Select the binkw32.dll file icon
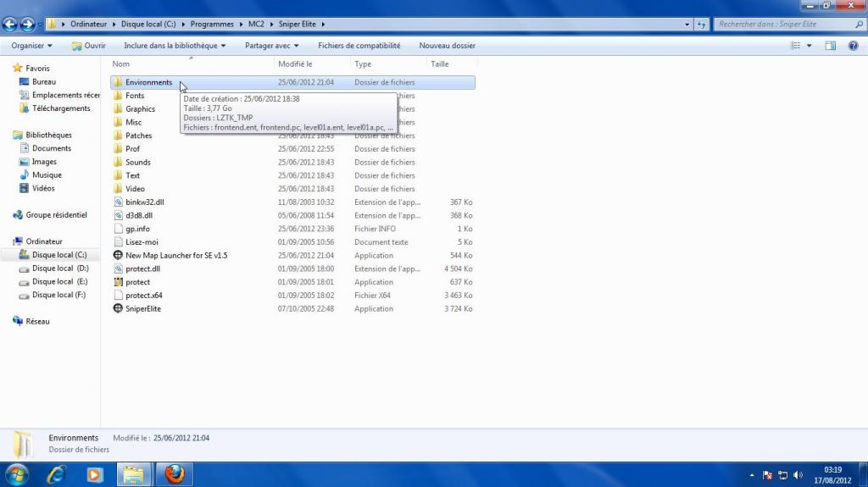Viewport: 868px width, 487px height. point(118,202)
